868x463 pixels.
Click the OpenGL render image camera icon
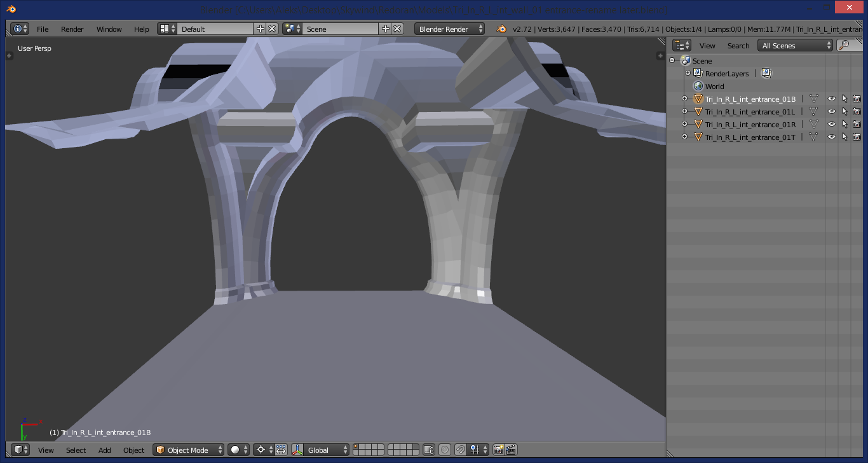[498, 450]
